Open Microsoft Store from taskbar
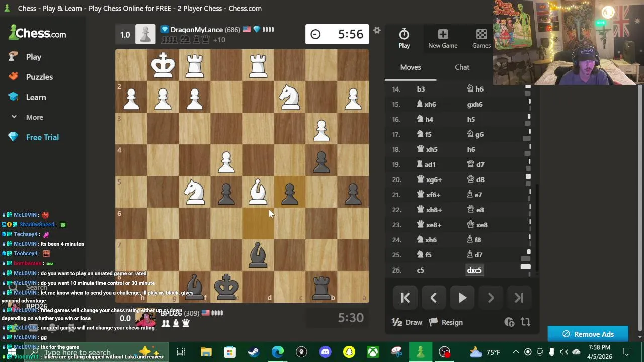This screenshot has width=644, height=362. pyautogui.click(x=229, y=352)
